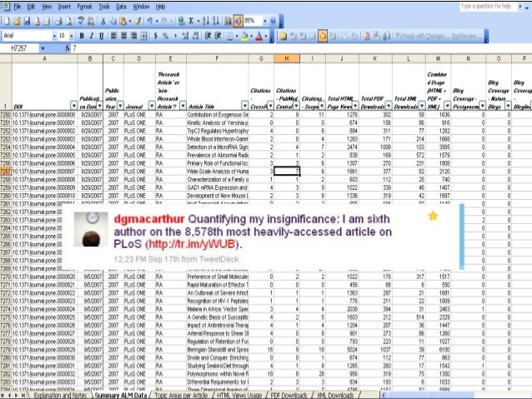The height and width of the screenshot is (399, 532).
Task: Open the Data menu
Action: click(x=121, y=7)
